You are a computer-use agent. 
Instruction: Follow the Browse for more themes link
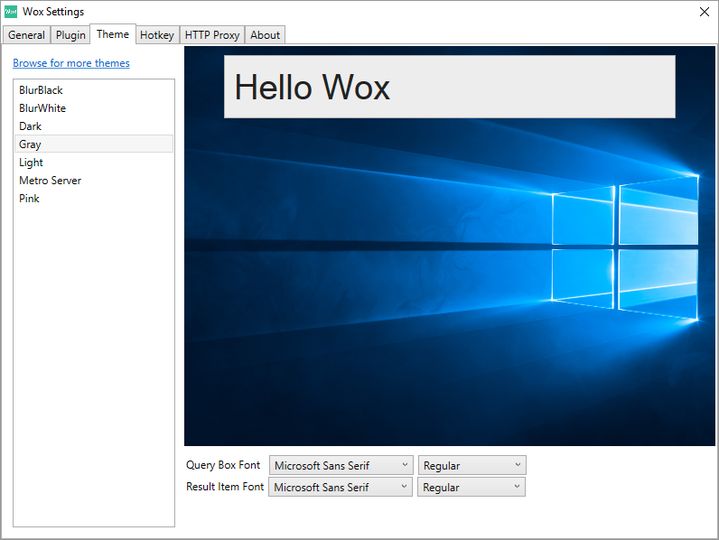pyautogui.click(x=71, y=63)
